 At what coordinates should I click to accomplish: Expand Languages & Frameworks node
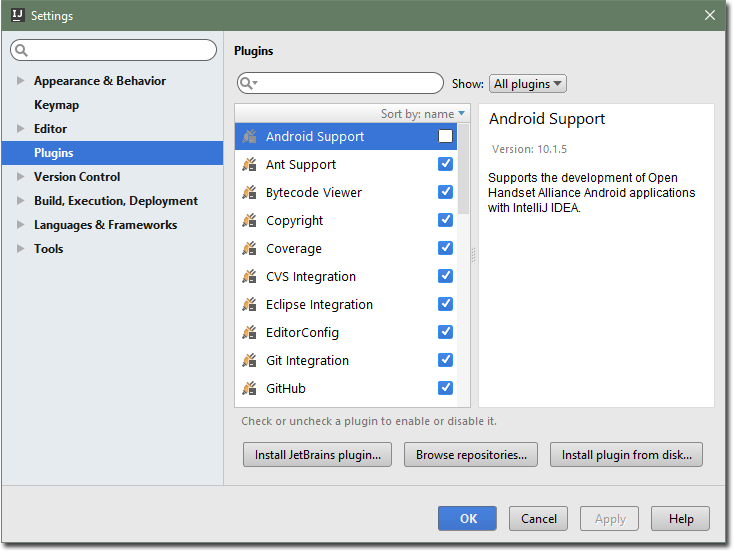(x=20, y=225)
